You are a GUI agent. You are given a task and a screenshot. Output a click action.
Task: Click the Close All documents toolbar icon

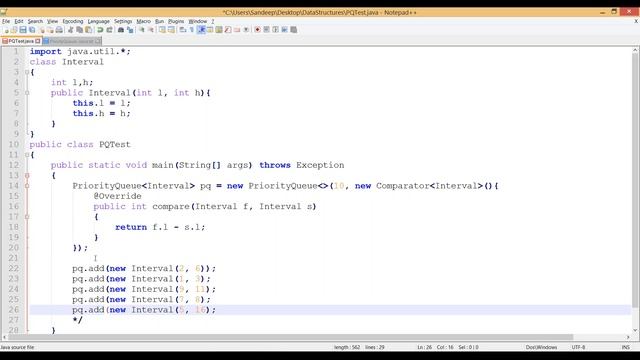[x=51, y=30]
